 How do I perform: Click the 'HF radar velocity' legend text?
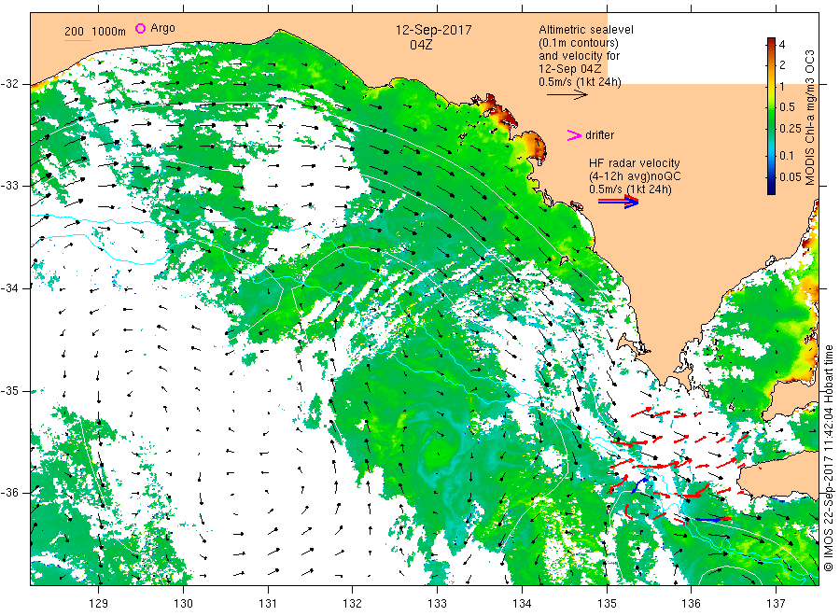click(635, 162)
